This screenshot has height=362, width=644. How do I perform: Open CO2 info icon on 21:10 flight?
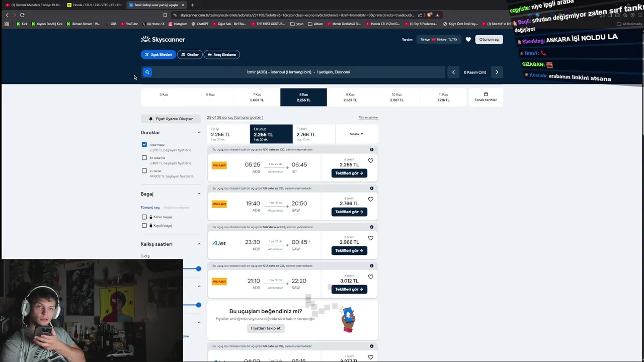(x=372, y=265)
